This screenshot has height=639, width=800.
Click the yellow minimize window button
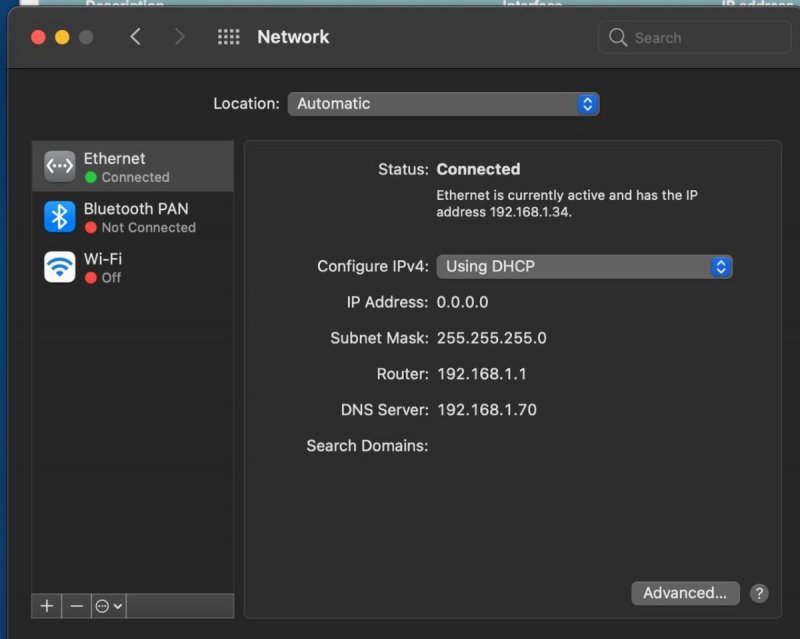[62, 37]
